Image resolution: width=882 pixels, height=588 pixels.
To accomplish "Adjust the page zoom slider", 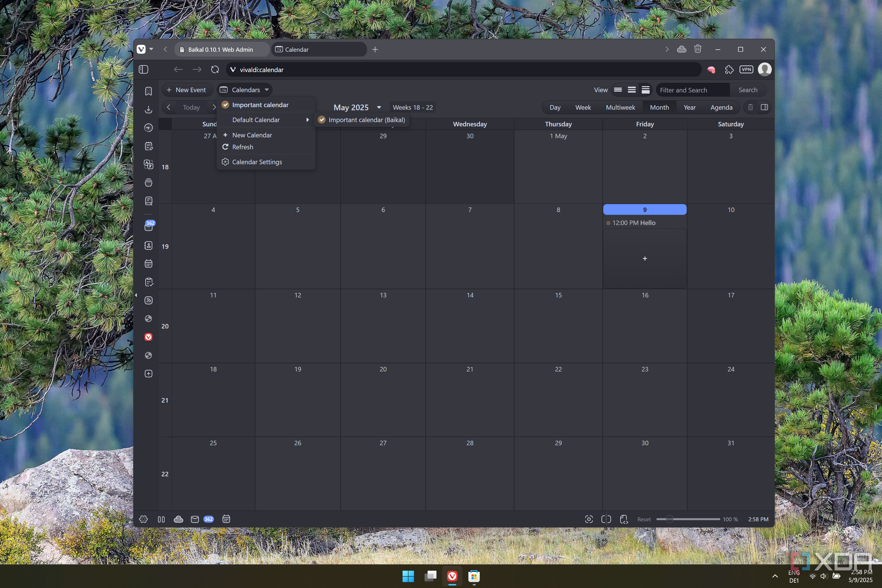I will [688, 519].
